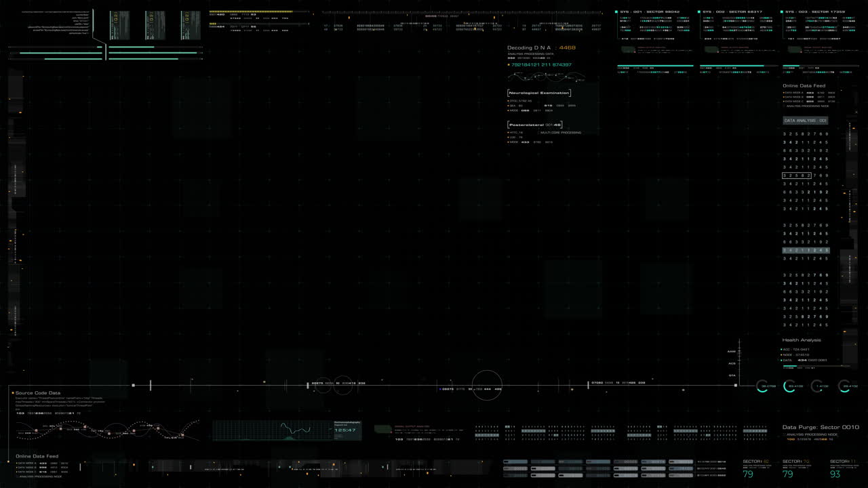Click the SYS 003 Sector 17359 square indicator
Image resolution: width=868 pixels, height=488 pixels.
[781, 12]
